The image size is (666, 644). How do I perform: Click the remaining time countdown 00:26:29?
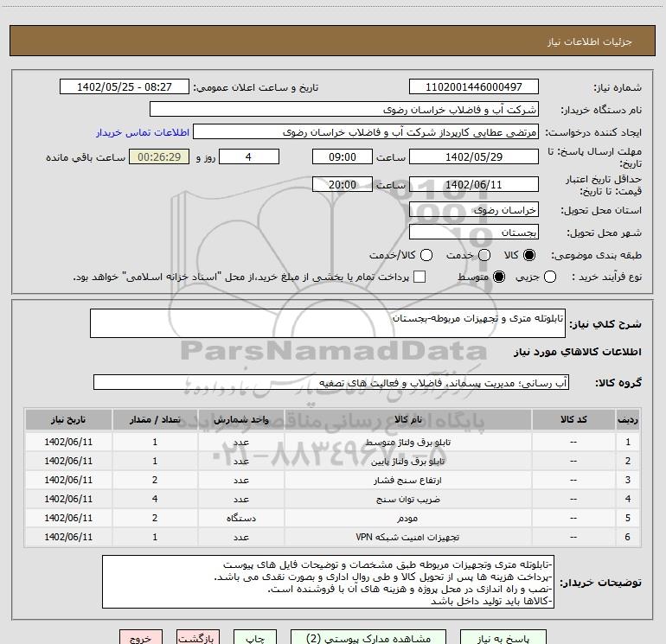(159, 156)
